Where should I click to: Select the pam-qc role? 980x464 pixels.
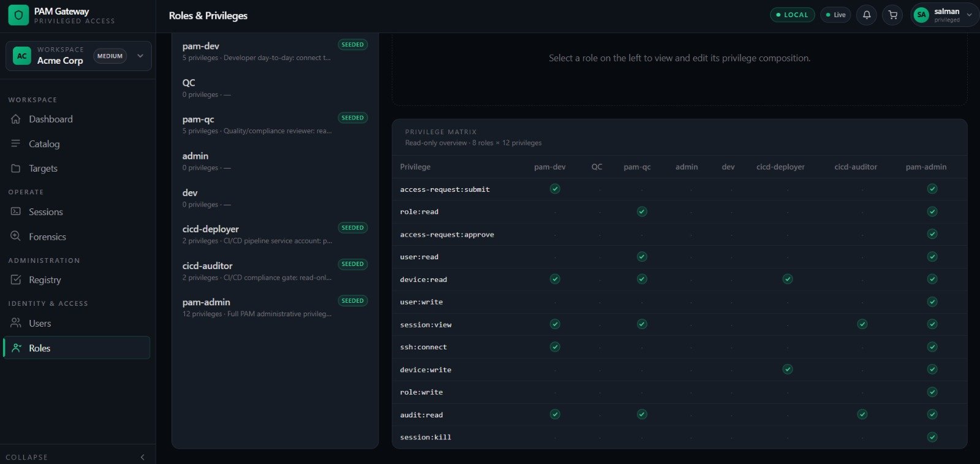click(275, 124)
